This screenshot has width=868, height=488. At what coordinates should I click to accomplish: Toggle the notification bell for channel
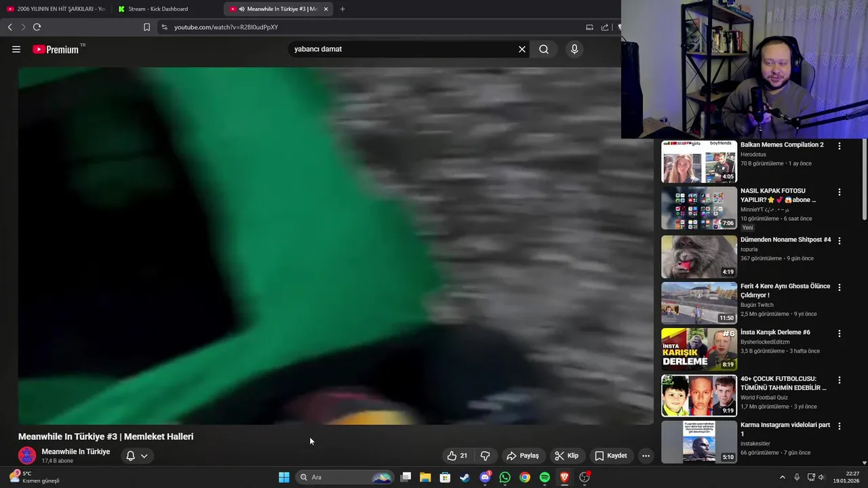coord(131,455)
